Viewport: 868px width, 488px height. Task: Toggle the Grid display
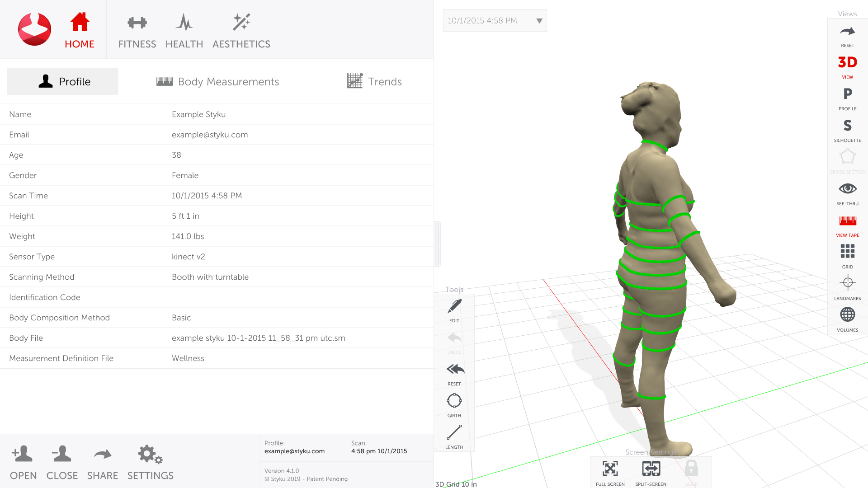tap(847, 252)
